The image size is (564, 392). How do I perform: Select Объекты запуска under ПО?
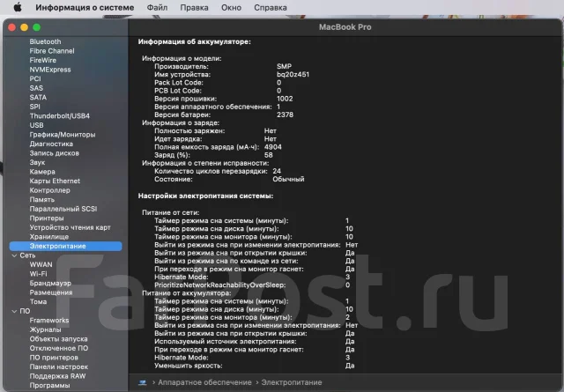pos(59,339)
